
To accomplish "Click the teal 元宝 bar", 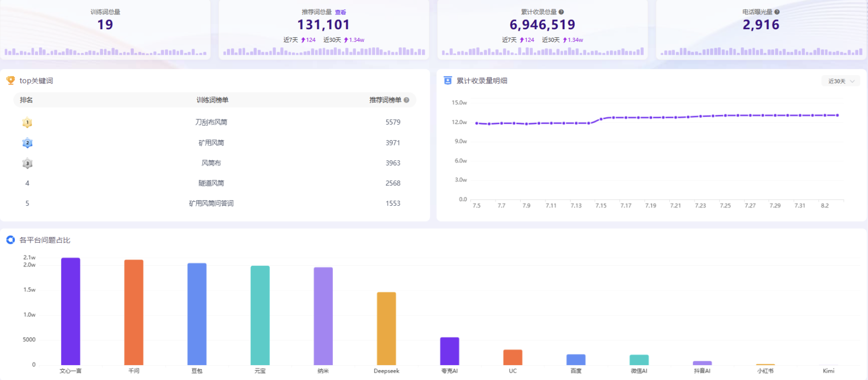I will [x=260, y=315].
